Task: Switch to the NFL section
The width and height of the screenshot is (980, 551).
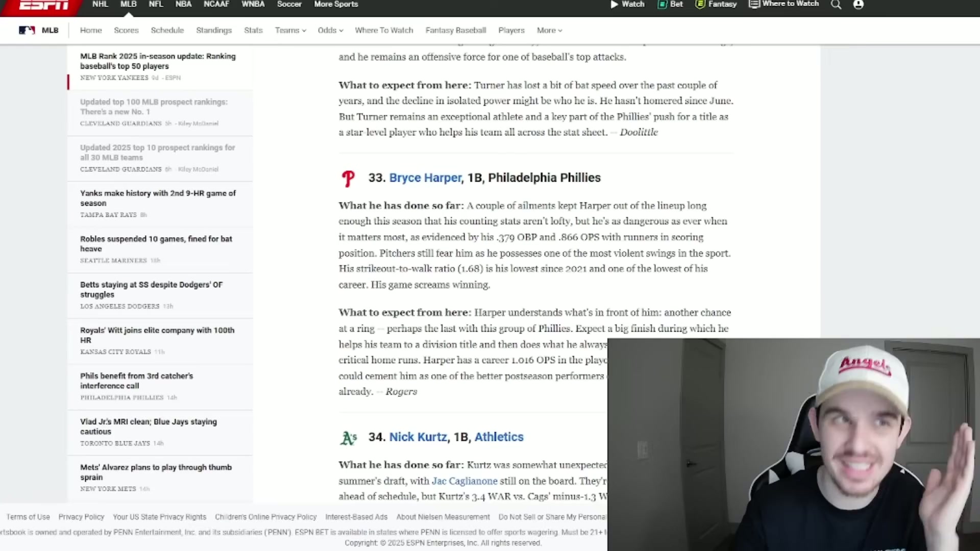Action: [x=156, y=4]
